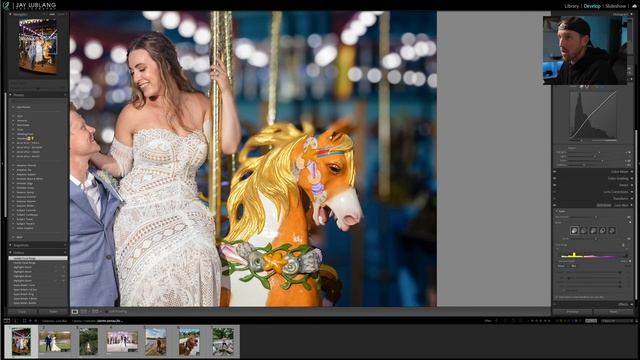Viewport: 640px width, 360px height.
Task: Click the Copy settings button
Action: (x=22, y=311)
